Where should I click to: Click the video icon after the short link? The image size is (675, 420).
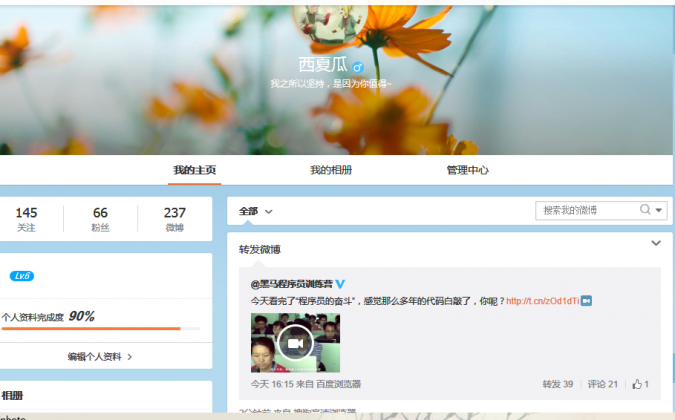point(587,300)
